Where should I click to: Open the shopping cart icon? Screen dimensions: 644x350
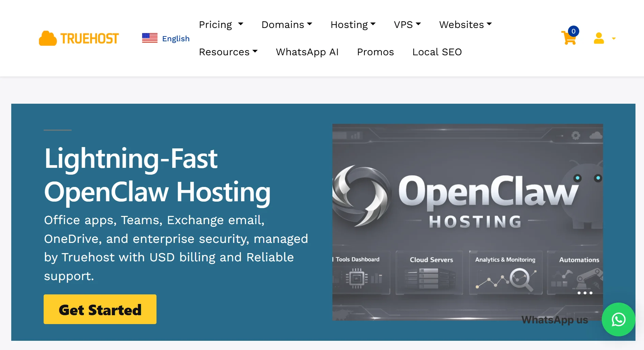[x=569, y=38]
